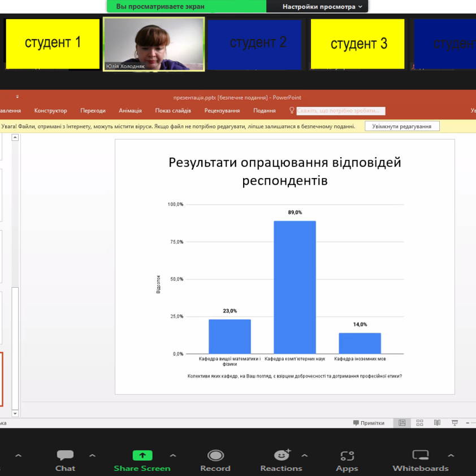Start Slide Show view icon
This screenshot has height=476, width=476.
pyautogui.click(x=455, y=423)
